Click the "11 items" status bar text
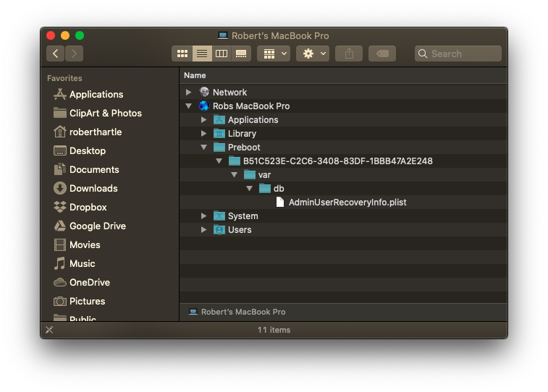 pyautogui.click(x=274, y=330)
